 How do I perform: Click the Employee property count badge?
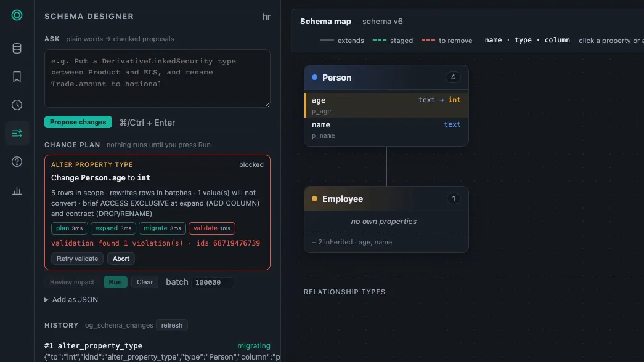point(454,199)
